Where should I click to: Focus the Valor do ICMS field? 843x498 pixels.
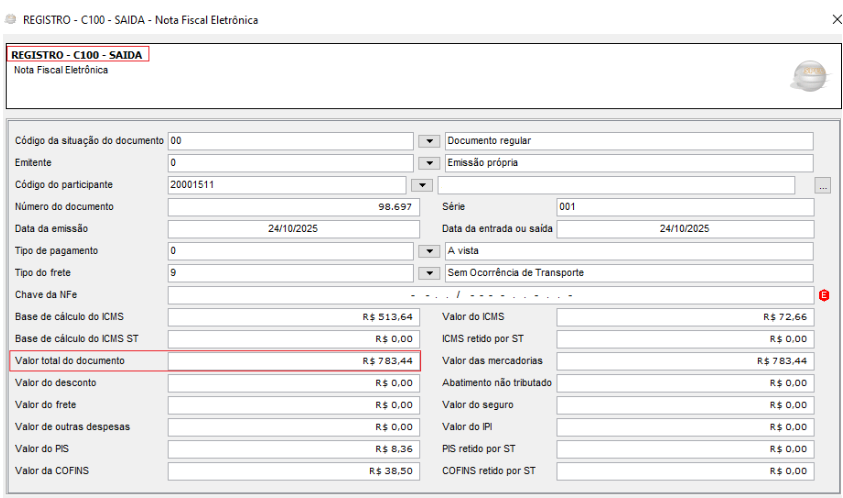point(684,317)
